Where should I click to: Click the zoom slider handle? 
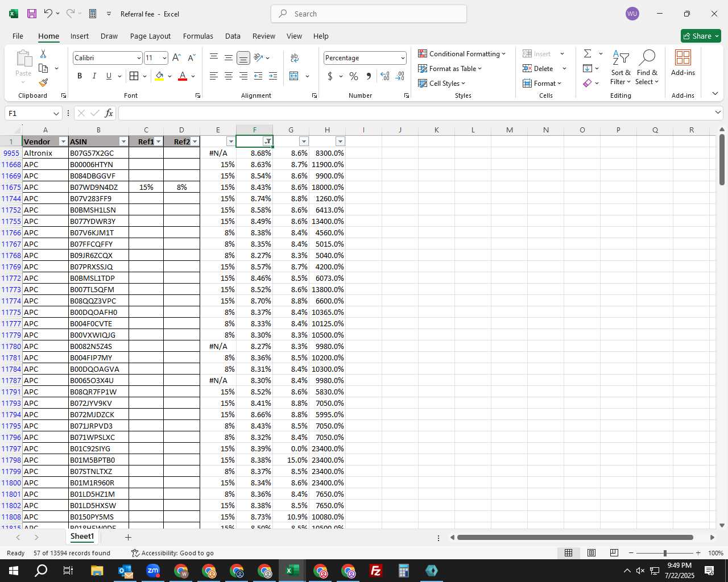[665, 553]
